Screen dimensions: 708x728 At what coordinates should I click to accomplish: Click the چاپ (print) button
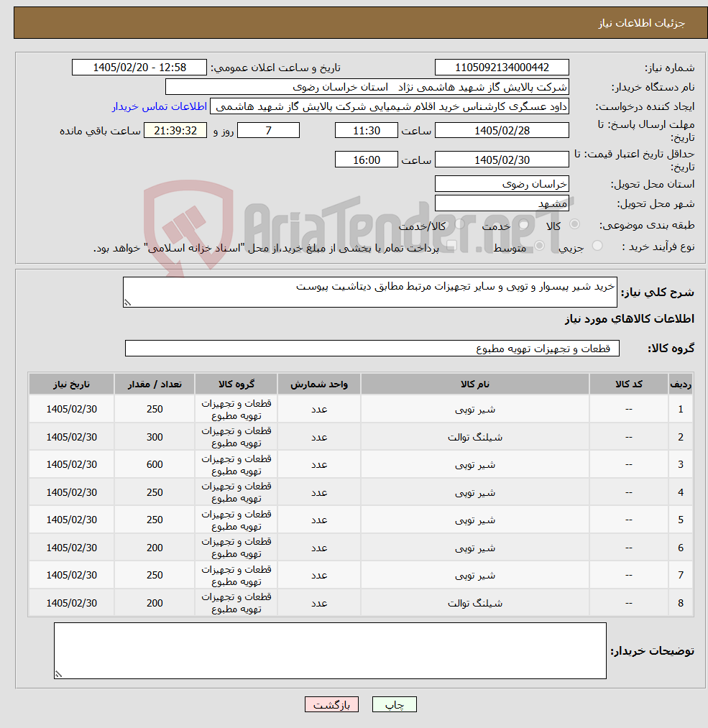coord(394,704)
